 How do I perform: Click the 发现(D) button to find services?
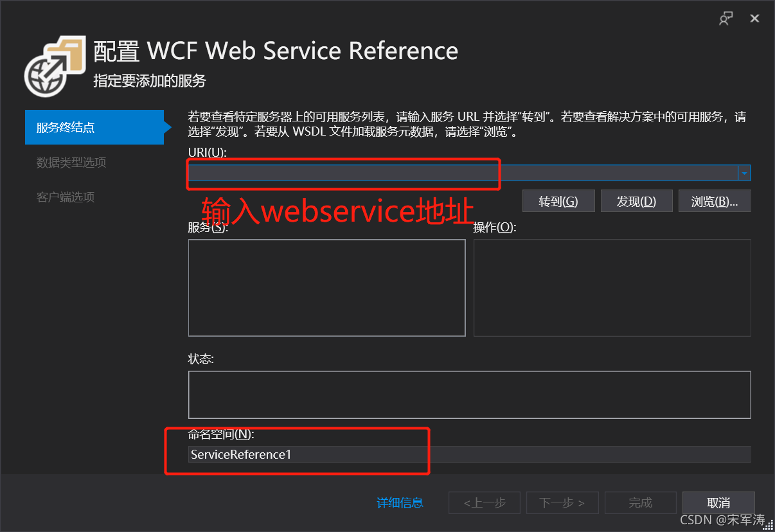(636, 200)
